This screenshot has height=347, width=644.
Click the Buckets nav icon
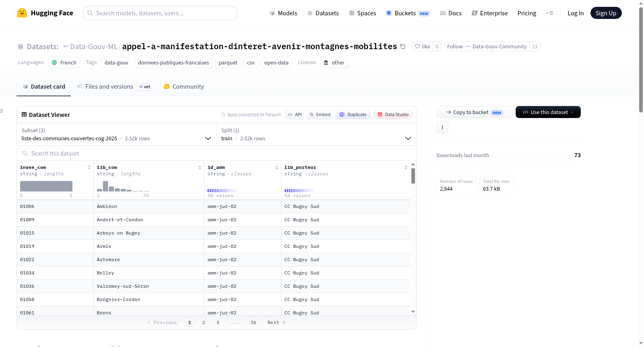pos(389,13)
